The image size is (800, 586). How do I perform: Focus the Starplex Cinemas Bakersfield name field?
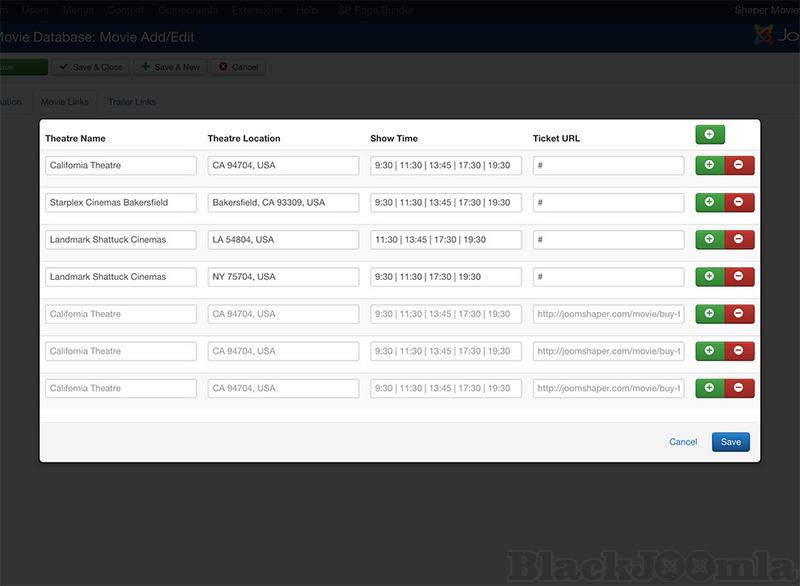point(121,202)
